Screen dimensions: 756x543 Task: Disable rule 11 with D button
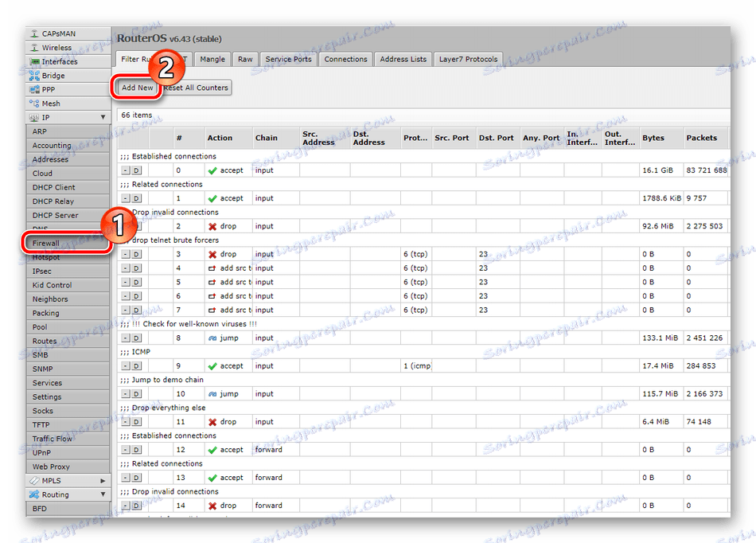pyautogui.click(x=136, y=423)
